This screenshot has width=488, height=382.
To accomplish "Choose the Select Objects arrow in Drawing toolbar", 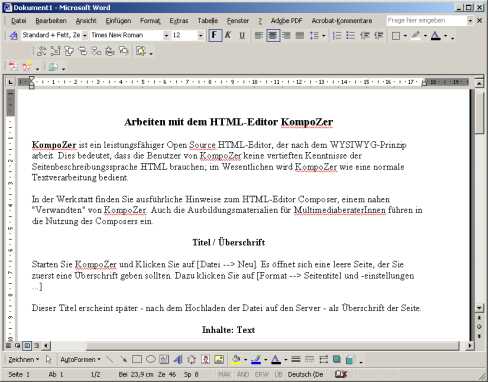I will tap(49, 359).
